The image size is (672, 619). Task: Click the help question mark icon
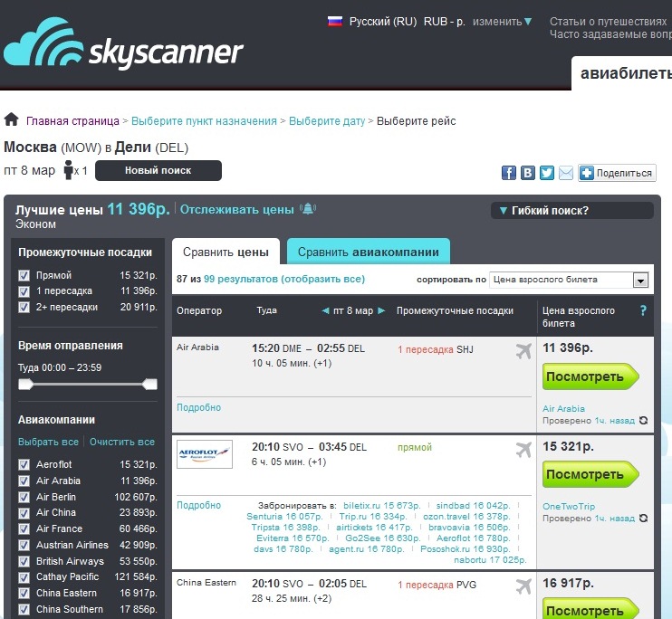coord(643,310)
